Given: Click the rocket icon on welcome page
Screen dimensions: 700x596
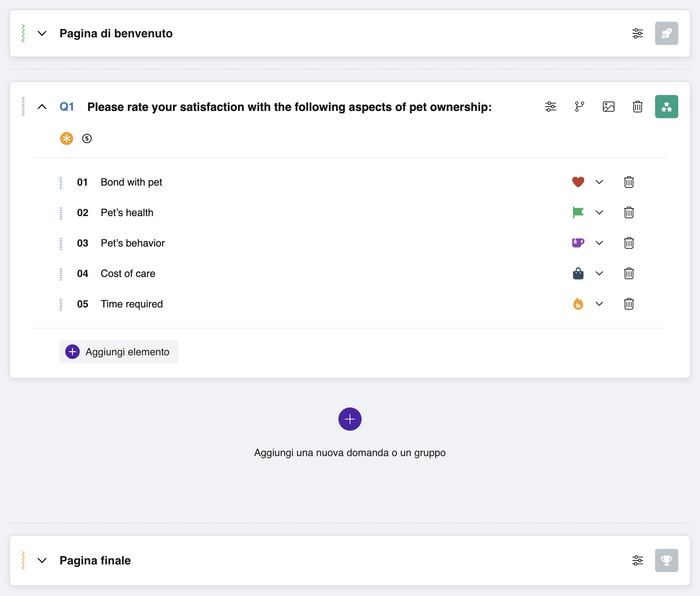Looking at the screenshot, I should [x=666, y=33].
